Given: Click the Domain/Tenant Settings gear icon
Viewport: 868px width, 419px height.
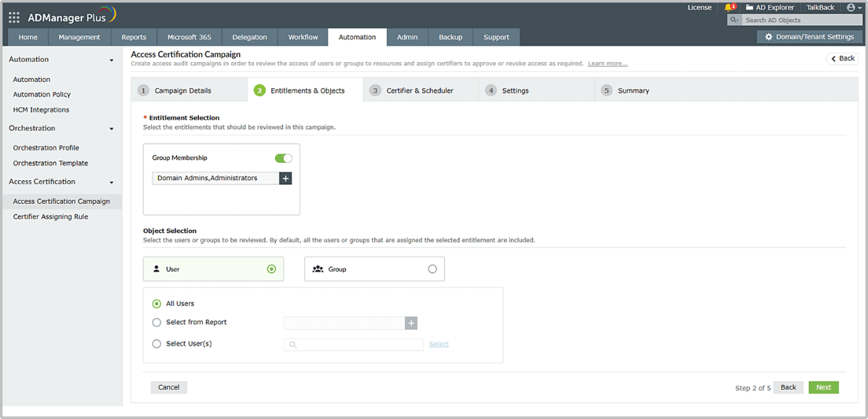Looking at the screenshot, I should coord(768,37).
